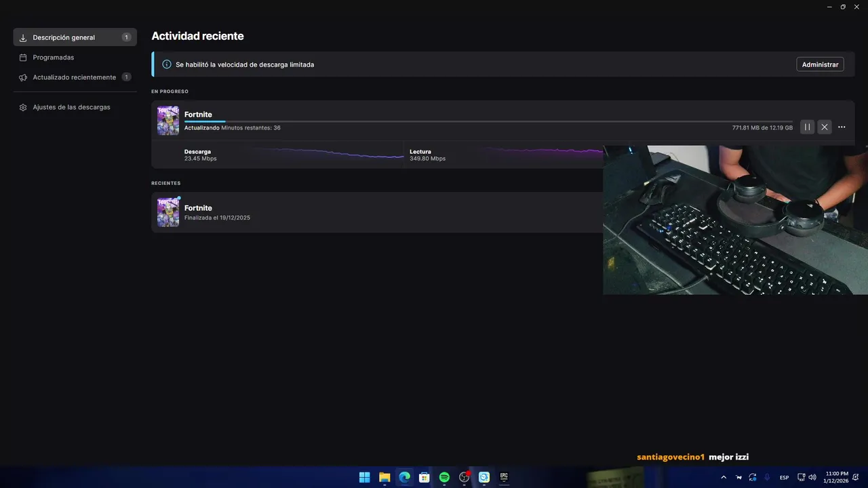
Task: Click the calendar icon beside Programadas
Action: [x=23, y=58]
